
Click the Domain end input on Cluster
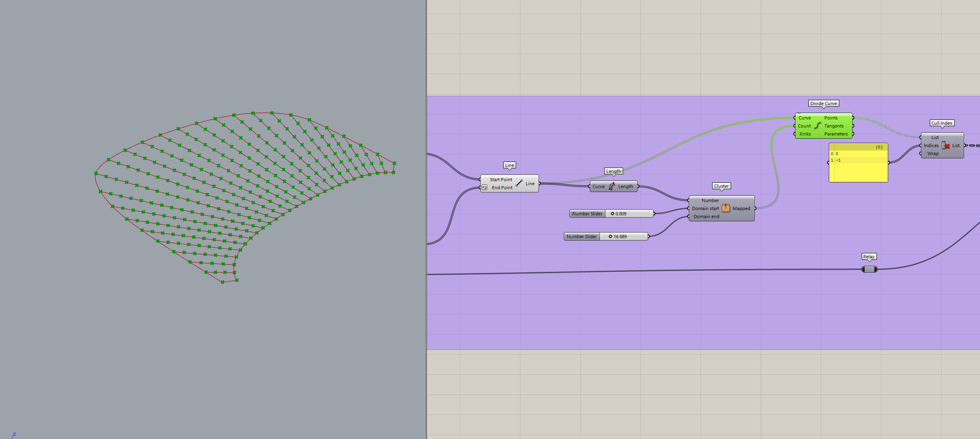pyautogui.click(x=706, y=216)
